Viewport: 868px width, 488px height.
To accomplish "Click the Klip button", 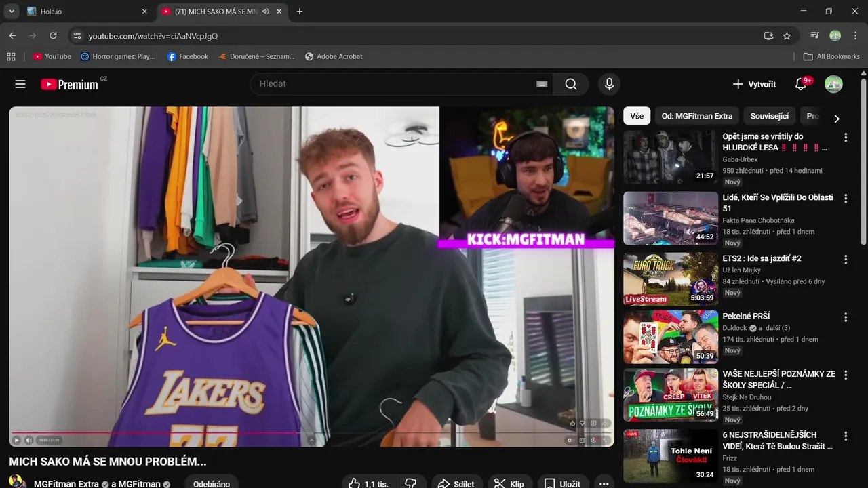I will point(509,483).
